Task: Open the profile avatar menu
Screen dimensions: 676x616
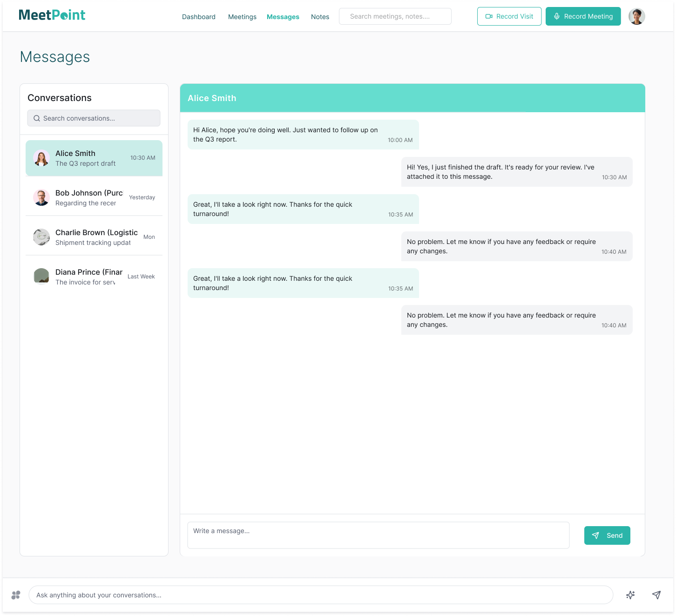Action: 636,16
